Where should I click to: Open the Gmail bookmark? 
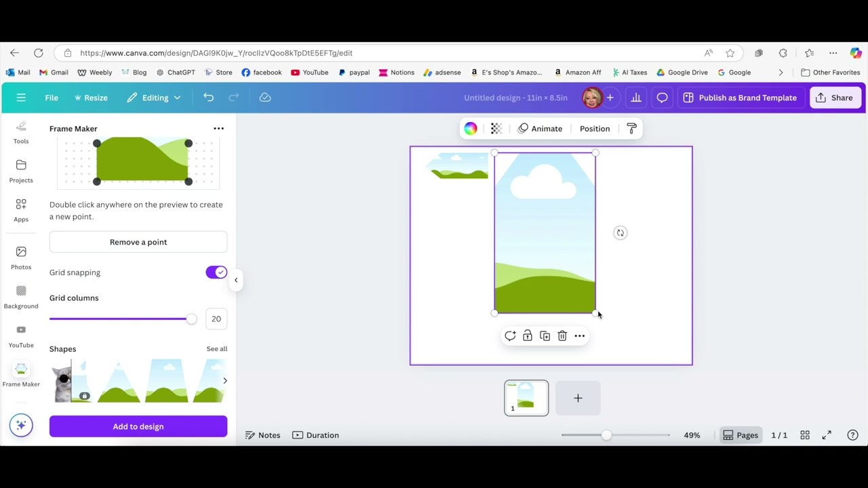point(54,73)
